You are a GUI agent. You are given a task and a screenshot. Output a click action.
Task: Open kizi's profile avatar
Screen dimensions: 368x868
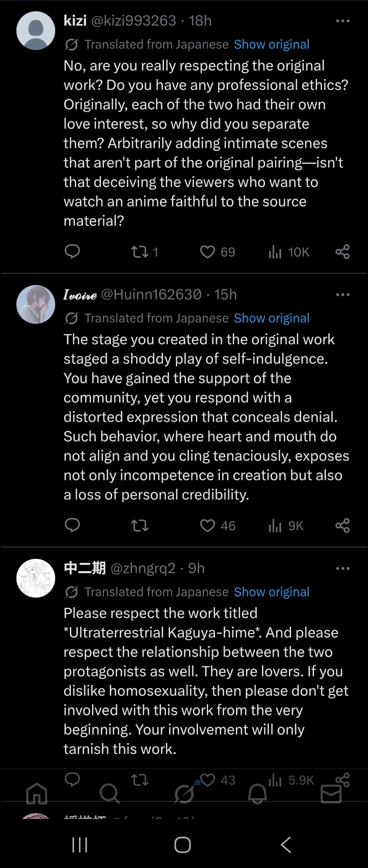(x=36, y=30)
